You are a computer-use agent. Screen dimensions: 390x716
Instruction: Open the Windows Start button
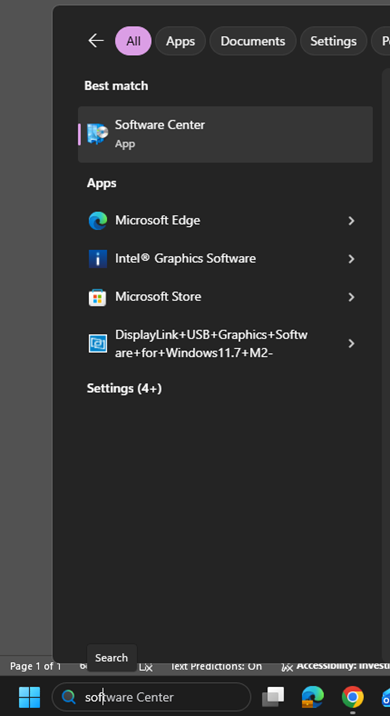pos(30,697)
